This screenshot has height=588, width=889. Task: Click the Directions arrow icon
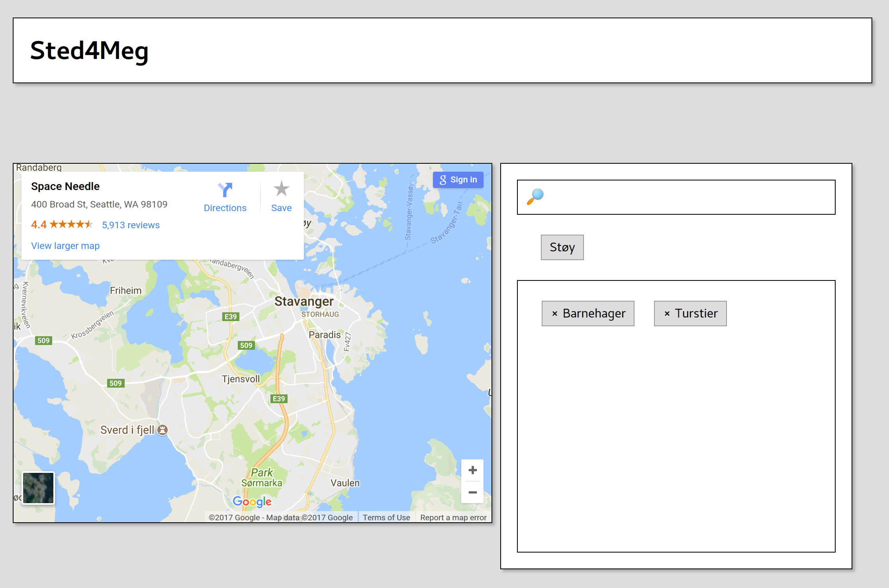pyautogui.click(x=225, y=190)
